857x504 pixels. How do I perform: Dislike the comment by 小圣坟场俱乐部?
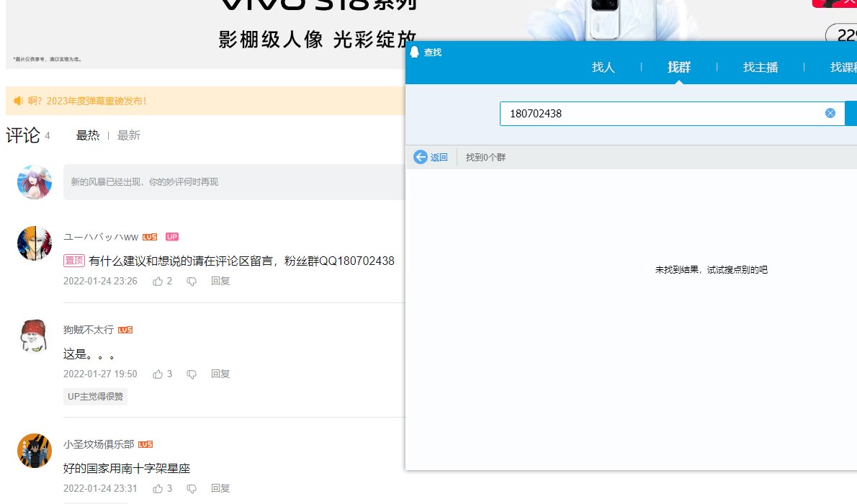(192, 489)
